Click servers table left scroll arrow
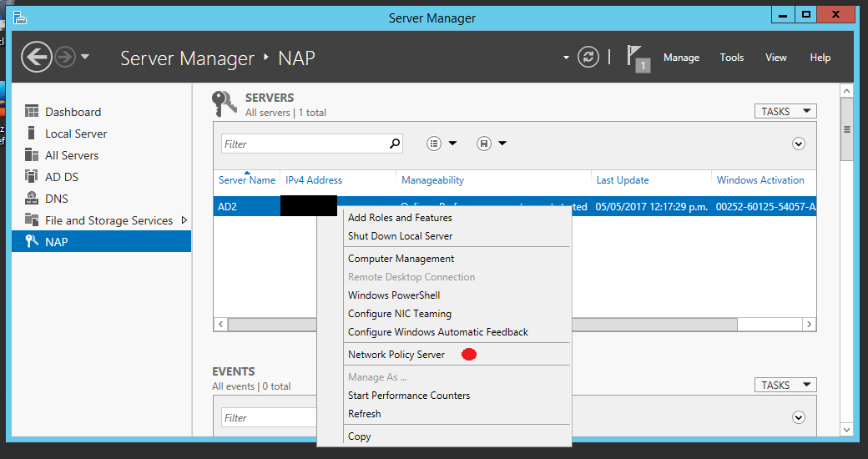 (x=221, y=324)
